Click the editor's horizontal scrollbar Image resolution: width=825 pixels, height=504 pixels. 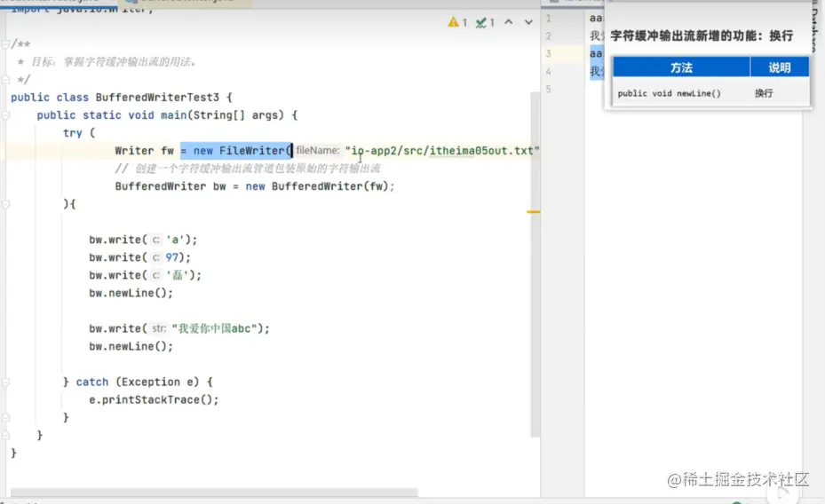tap(214, 492)
